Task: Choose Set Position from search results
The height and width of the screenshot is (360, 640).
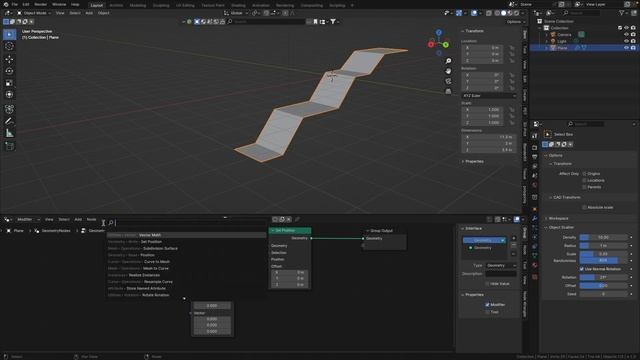Action: coord(187,242)
